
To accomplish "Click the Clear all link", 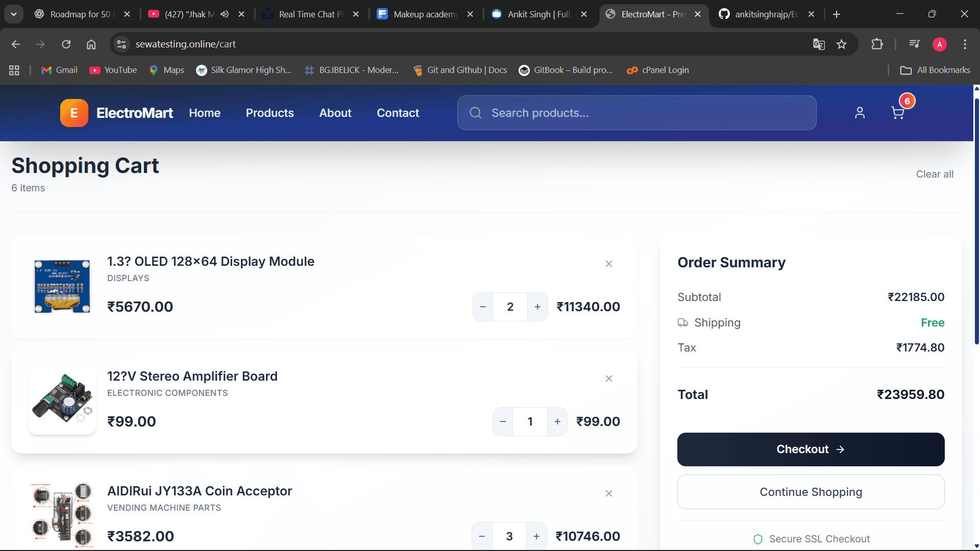I will coord(934,174).
